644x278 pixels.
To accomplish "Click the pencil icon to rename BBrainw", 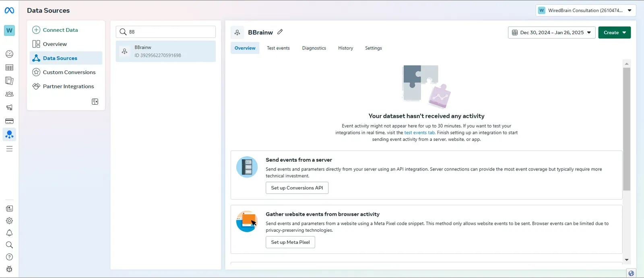I will 280,32.
